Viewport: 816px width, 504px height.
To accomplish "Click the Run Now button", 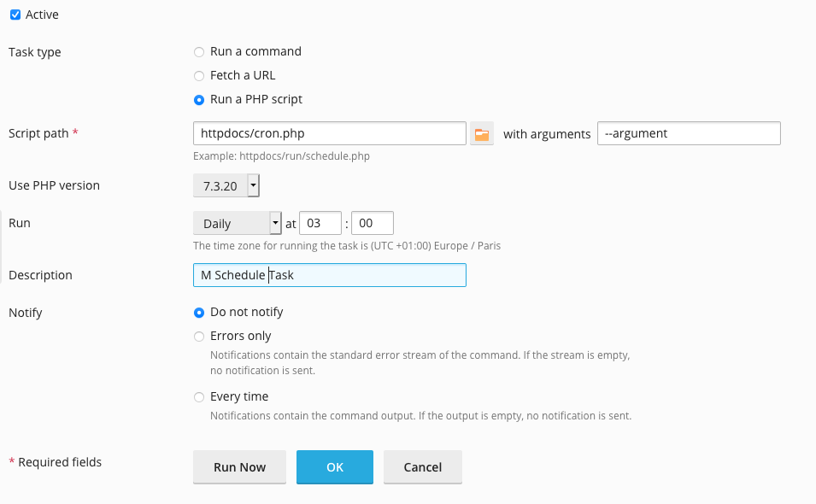I will click(239, 467).
